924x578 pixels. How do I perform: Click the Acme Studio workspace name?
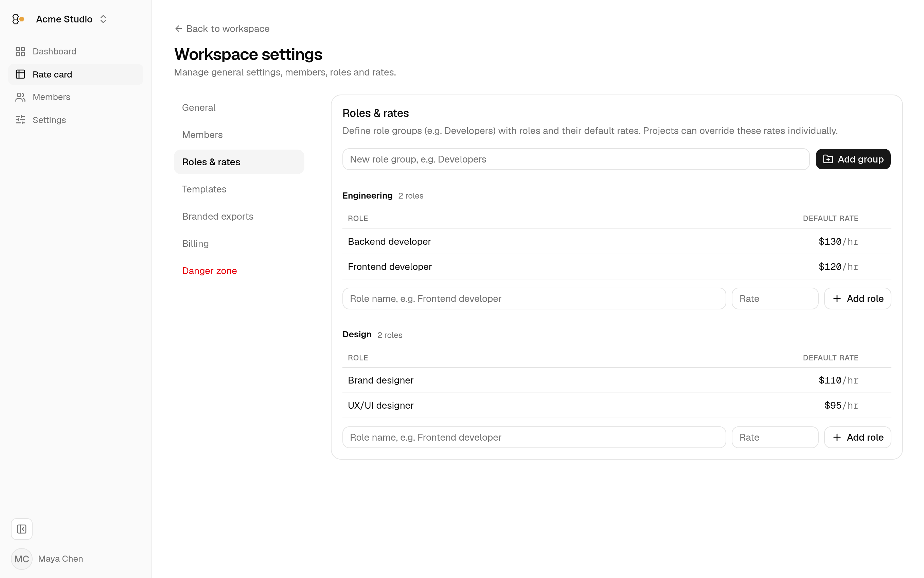tap(64, 19)
